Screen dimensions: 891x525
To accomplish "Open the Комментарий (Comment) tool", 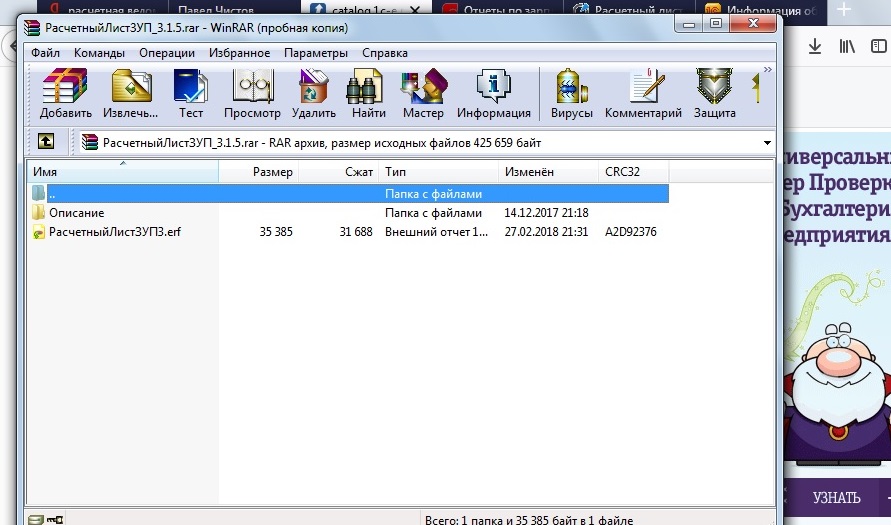I will [x=643, y=93].
